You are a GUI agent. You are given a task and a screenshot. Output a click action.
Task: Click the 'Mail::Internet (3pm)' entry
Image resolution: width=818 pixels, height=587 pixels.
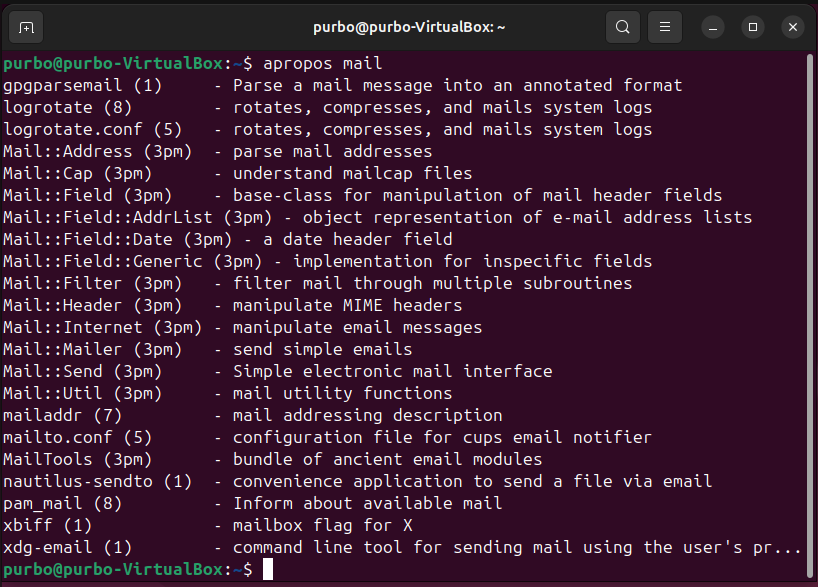[x=102, y=327]
